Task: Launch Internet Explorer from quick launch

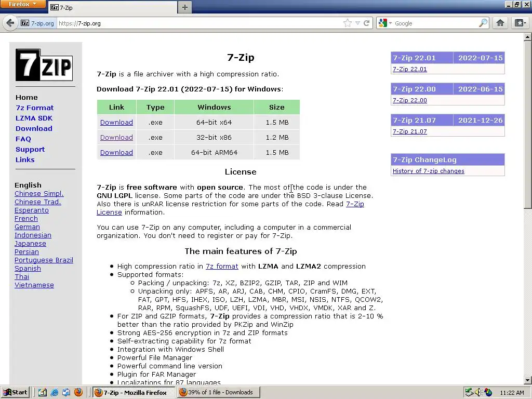Action: point(54,392)
